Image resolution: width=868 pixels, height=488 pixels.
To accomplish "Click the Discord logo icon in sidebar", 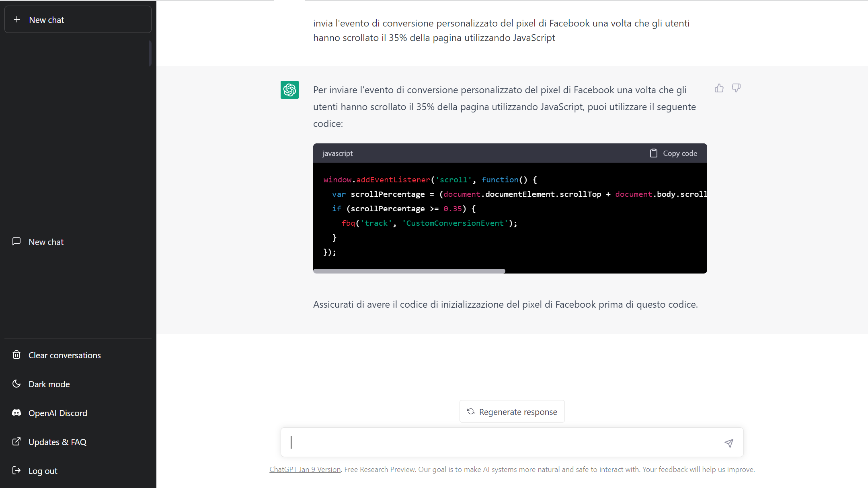I will [16, 412].
